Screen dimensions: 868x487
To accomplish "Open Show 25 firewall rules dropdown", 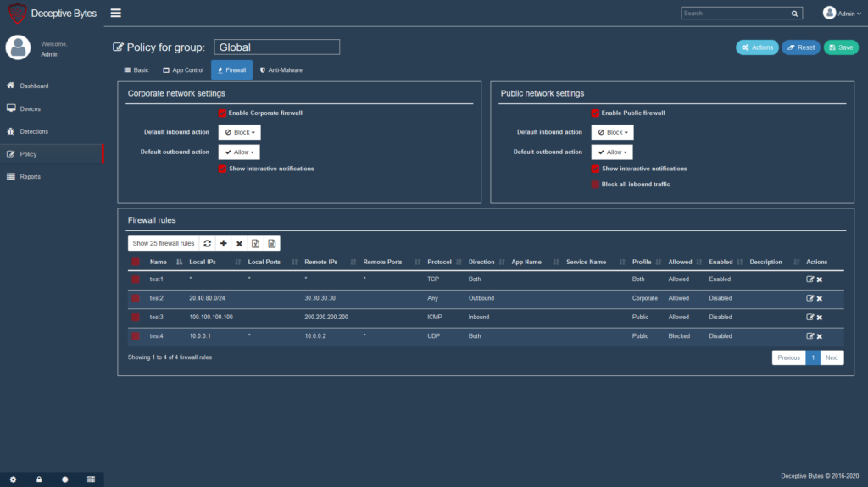I will coord(164,244).
